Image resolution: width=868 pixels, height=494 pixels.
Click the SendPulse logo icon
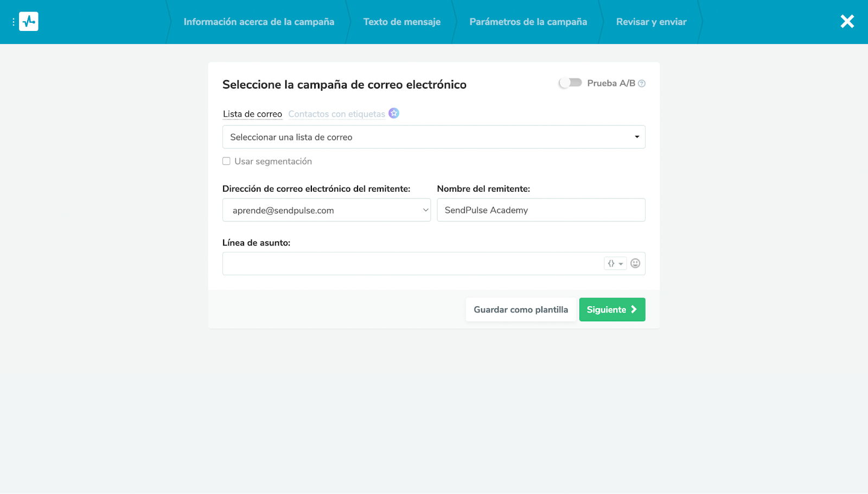29,22
